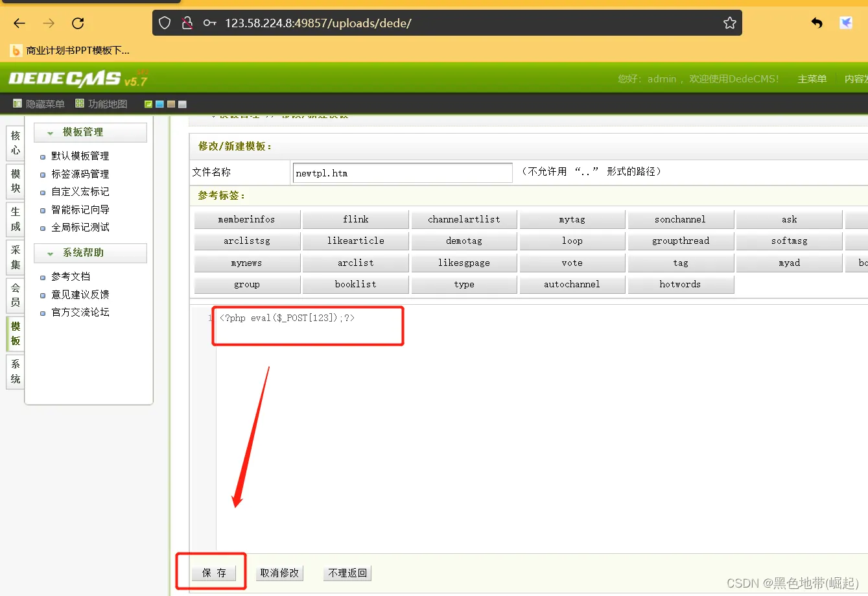
Task: Bookmark this page with the star
Action: click(730, 23)
